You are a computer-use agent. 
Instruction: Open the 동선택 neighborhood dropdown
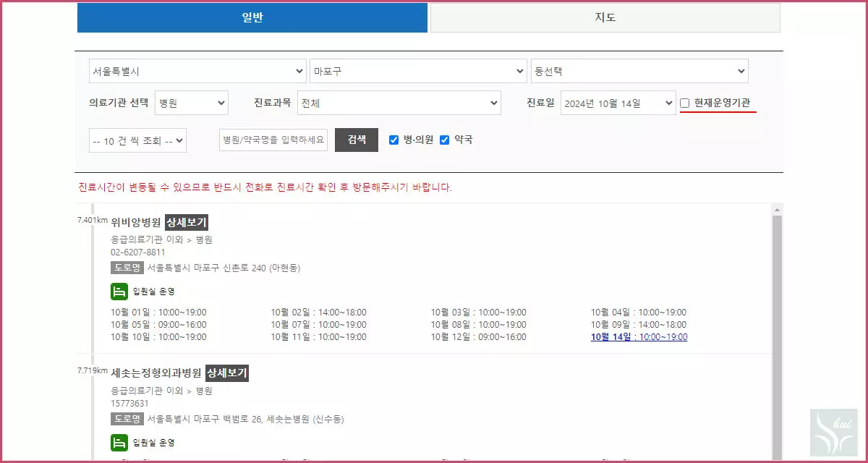[639, 71]
